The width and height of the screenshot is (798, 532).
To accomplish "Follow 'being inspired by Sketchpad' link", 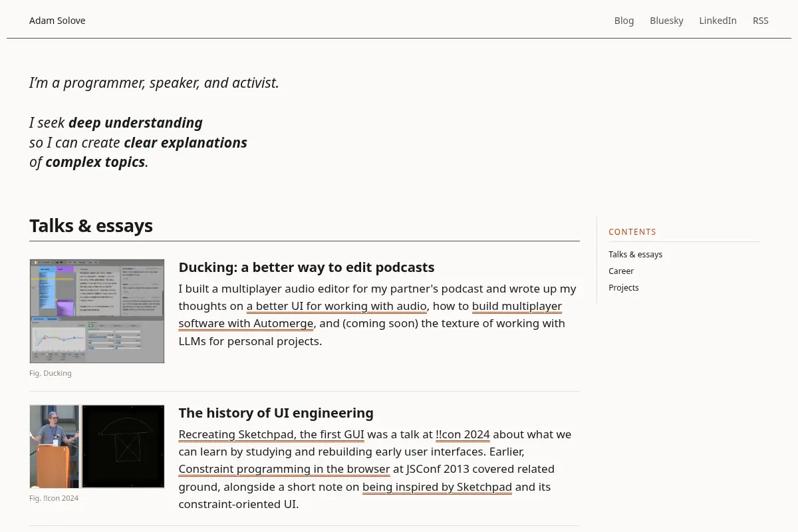I will pos(437,487).
